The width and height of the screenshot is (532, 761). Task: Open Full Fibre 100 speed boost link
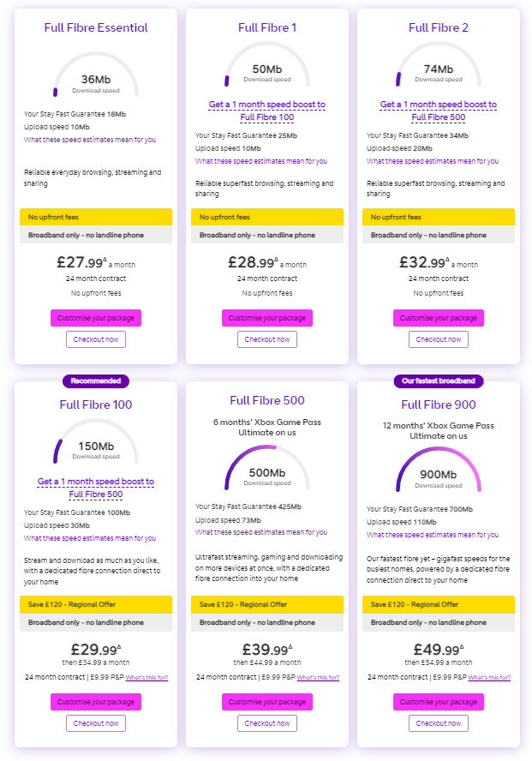(x=96, y=488)
